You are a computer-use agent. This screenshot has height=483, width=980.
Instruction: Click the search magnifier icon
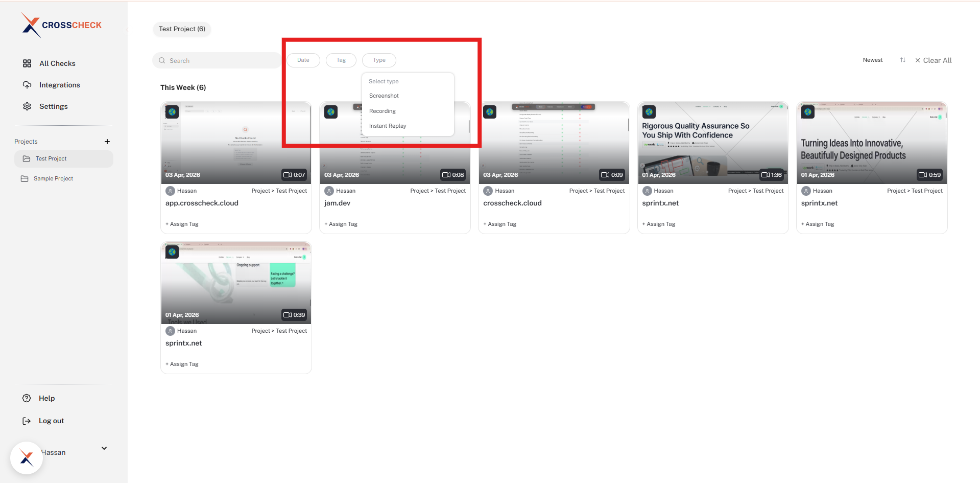pos(162,60)
